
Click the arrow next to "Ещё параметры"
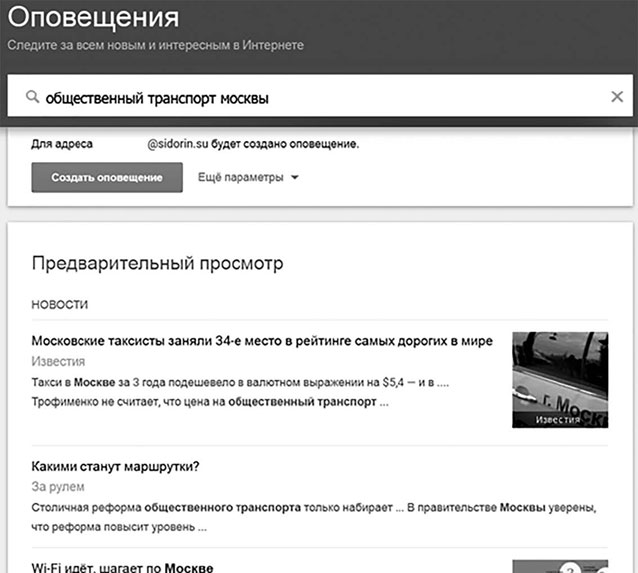[294, 178]
